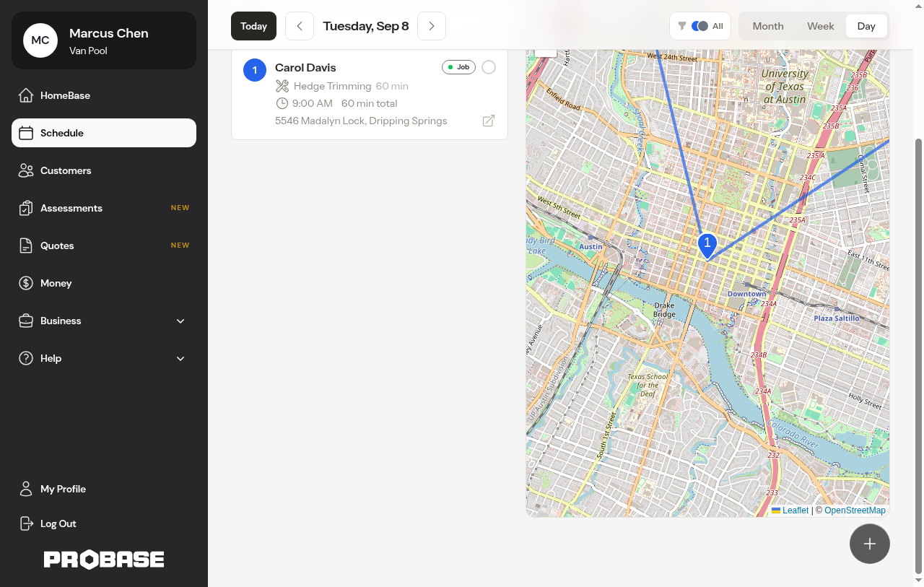This screenshot has height=587, width=924.
Task: Open the Quotes document icon
Action: pos(26,245)
